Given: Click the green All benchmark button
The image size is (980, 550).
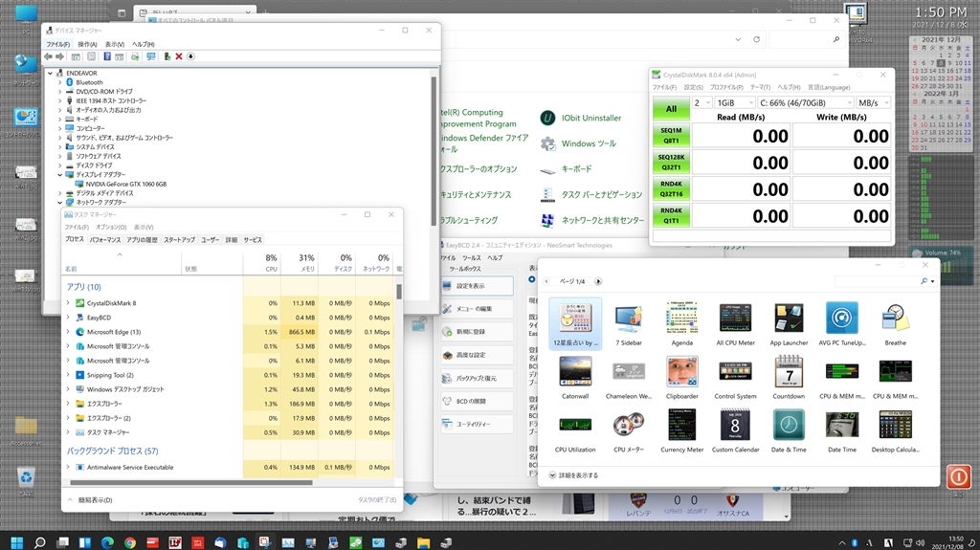Looking at the screenshot, I should click(x=671, y=108).
